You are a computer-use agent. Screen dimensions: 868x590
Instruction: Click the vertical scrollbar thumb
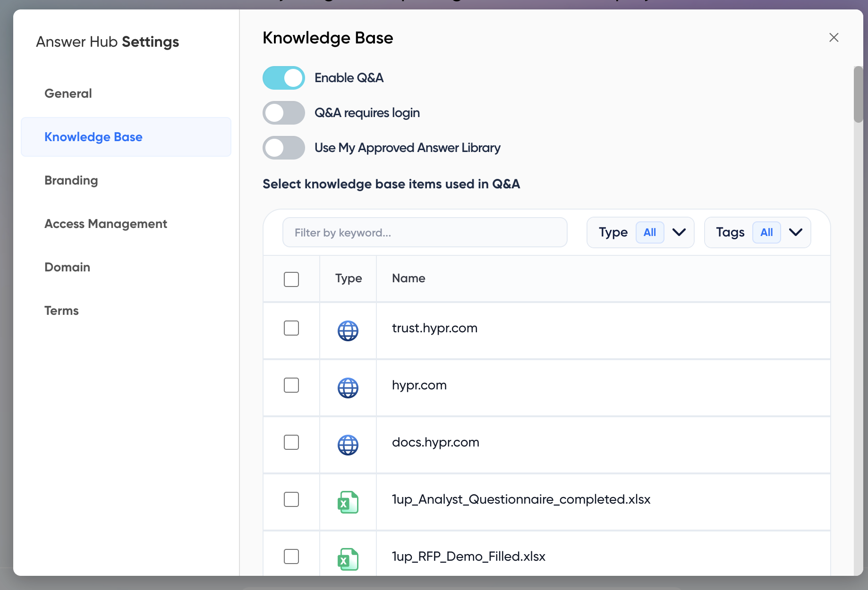click(x=858, y=94)
